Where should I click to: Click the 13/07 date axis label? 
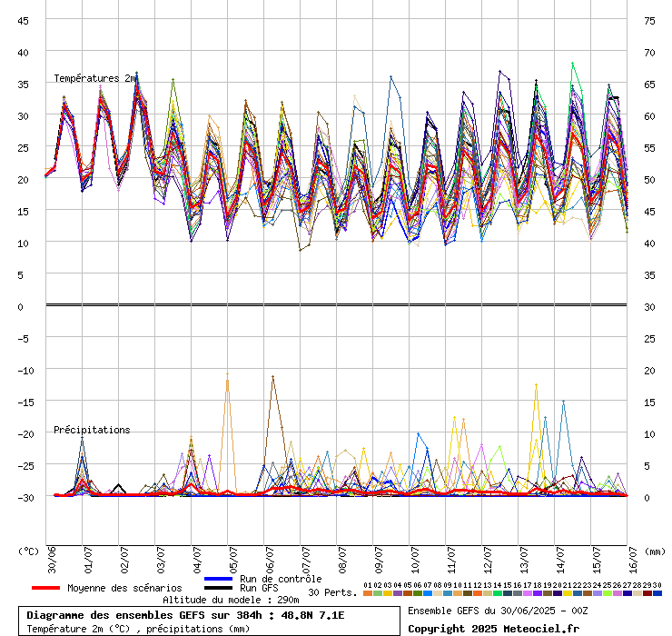[524, 560]
